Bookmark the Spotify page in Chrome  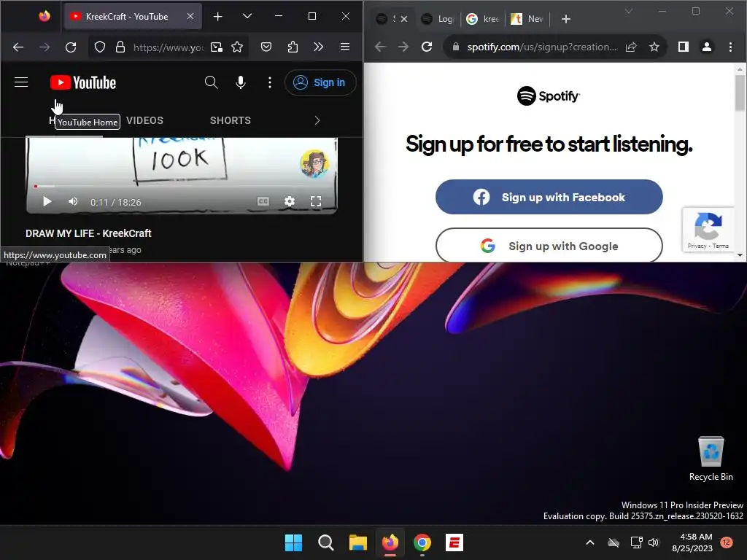(654, 47)
